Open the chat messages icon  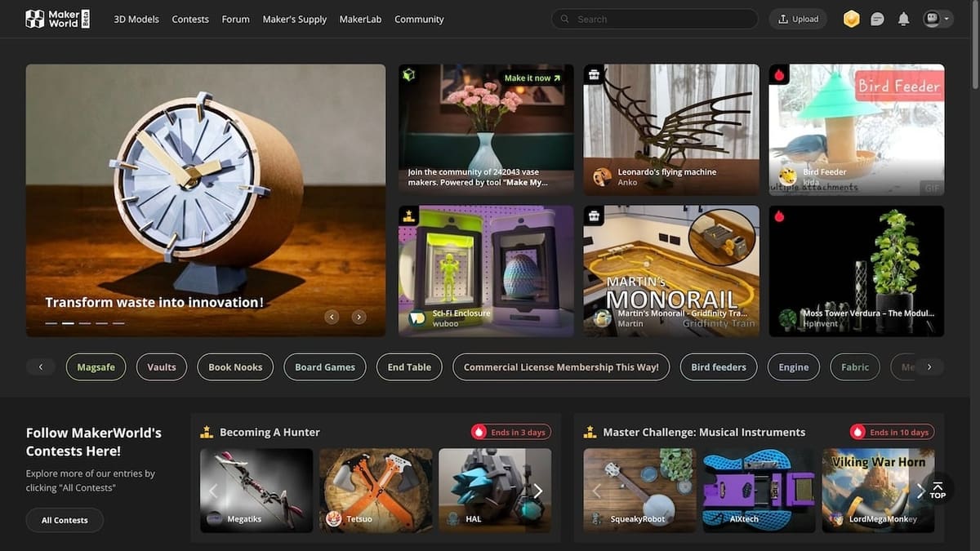(877, 19)
